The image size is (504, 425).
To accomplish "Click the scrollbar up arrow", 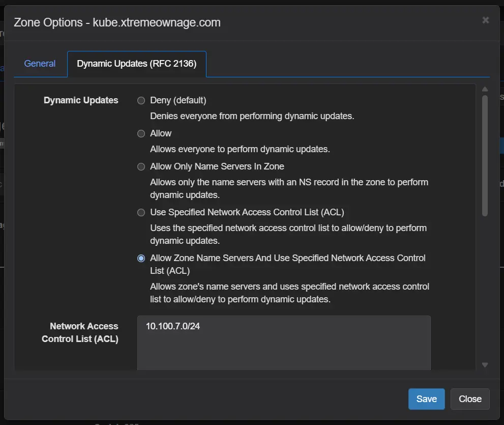I will pyautogui.click(x=485, y=89).
